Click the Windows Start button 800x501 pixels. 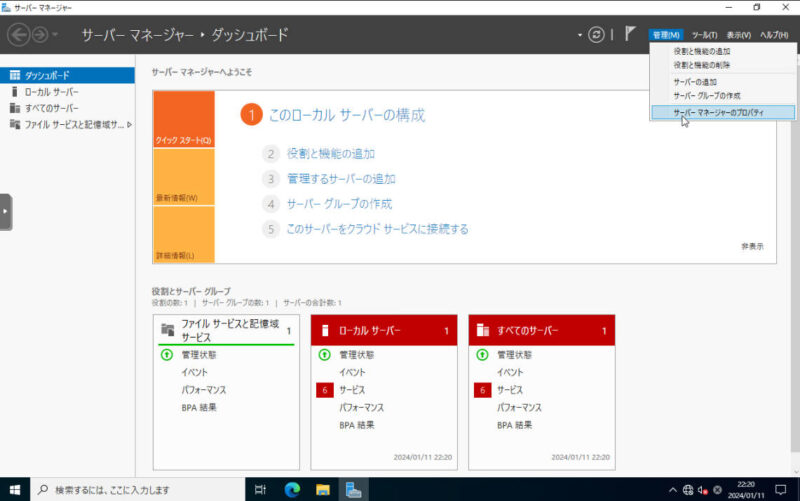click(x=15, y=490)
